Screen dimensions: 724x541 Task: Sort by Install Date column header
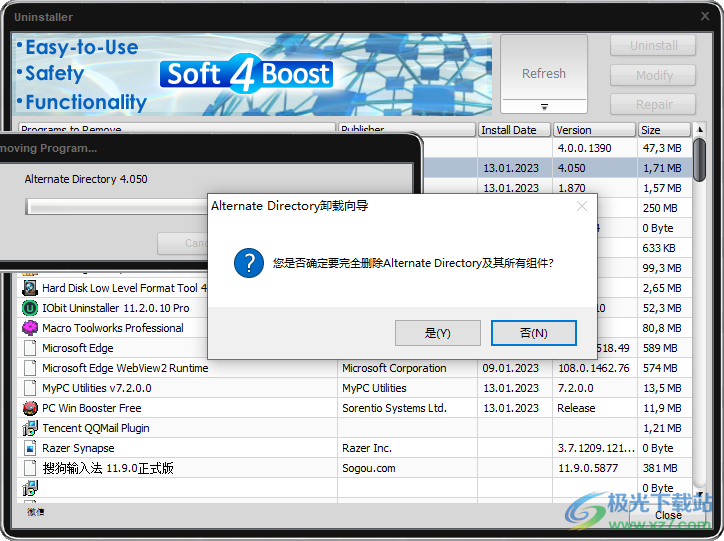(514, 130)
